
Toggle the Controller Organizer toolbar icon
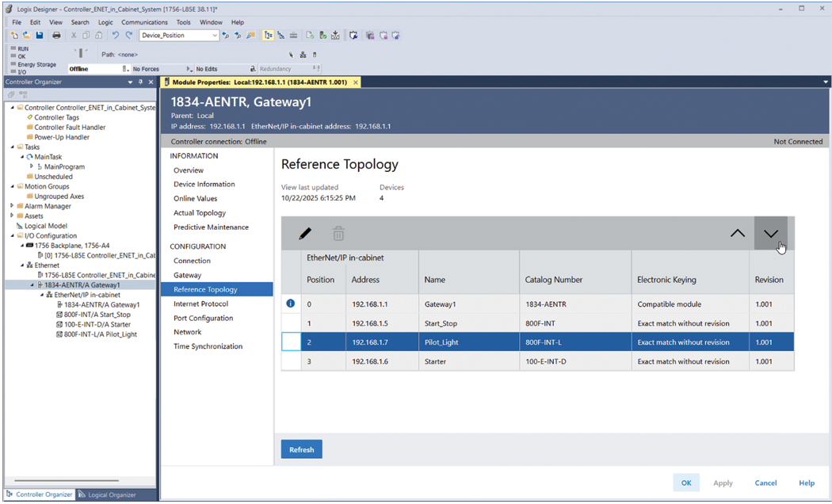(x=269, y=36)
